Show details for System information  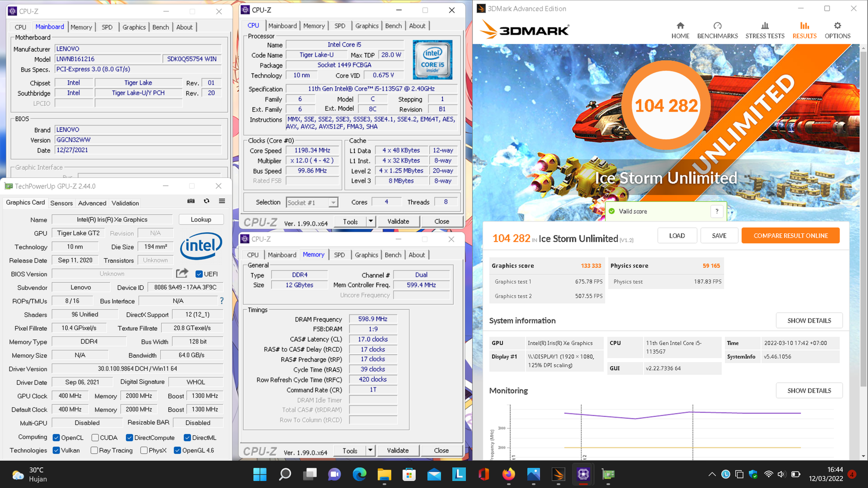coord(809,320)
